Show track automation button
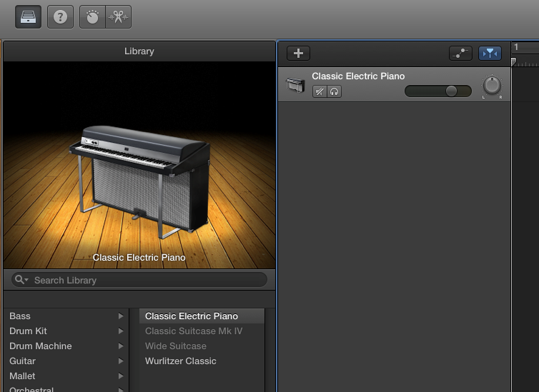 (x=460, y=54)
